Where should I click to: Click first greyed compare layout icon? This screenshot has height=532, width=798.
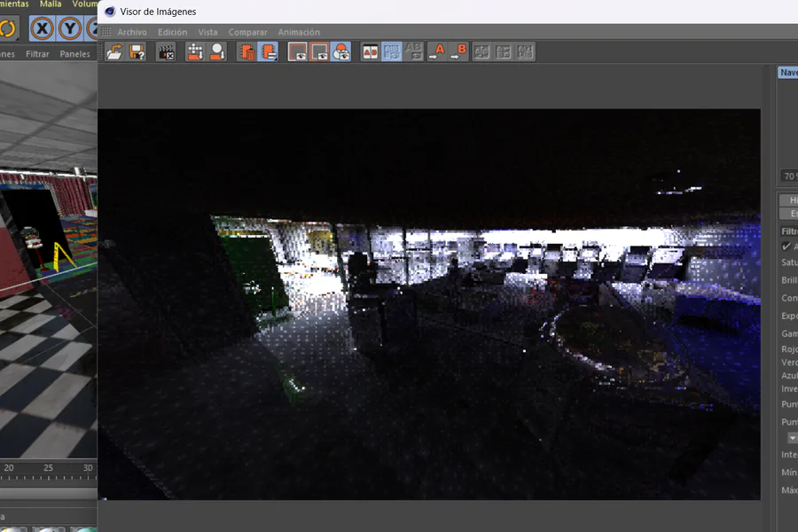pos(481,52)
